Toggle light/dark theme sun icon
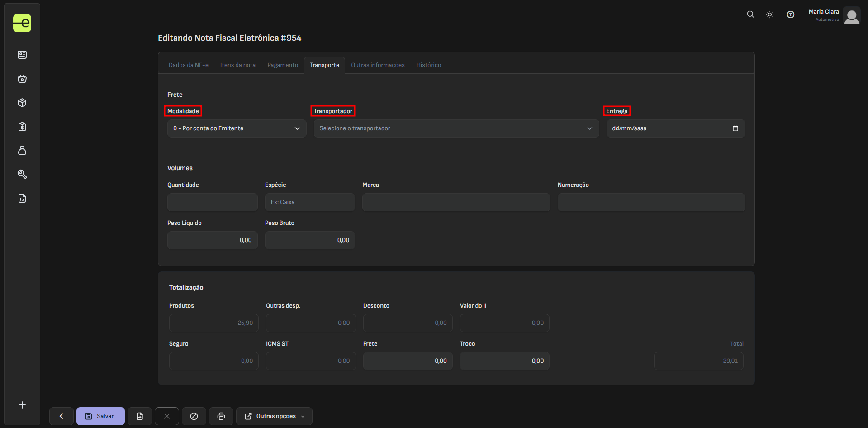This screenshot has width=868, height=428. point(769,14)
